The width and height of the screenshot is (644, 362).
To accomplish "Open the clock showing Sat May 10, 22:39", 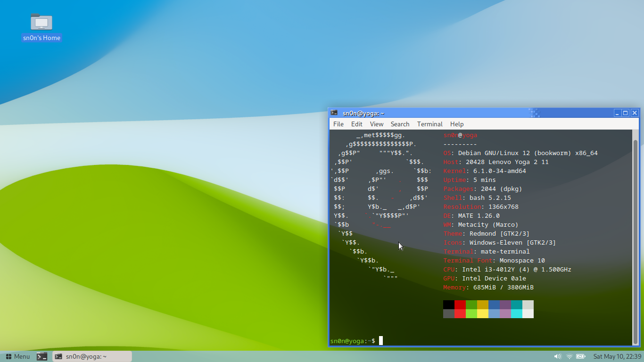I will point(617,356).
